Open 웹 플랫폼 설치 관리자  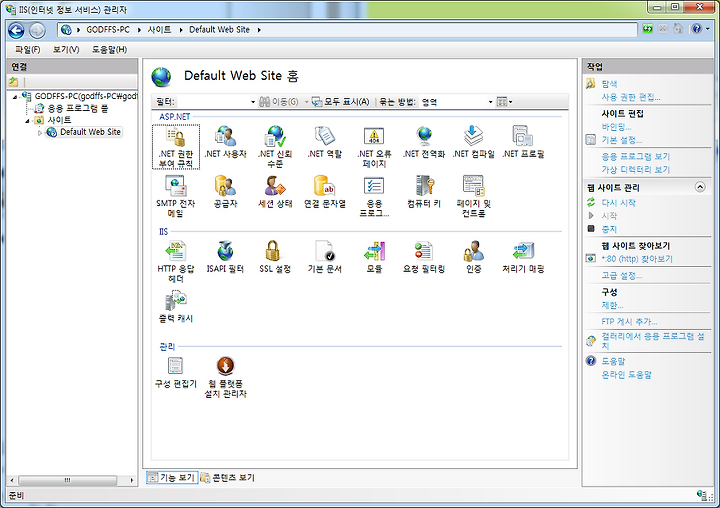pyautogui.click(x=225, y=377)
